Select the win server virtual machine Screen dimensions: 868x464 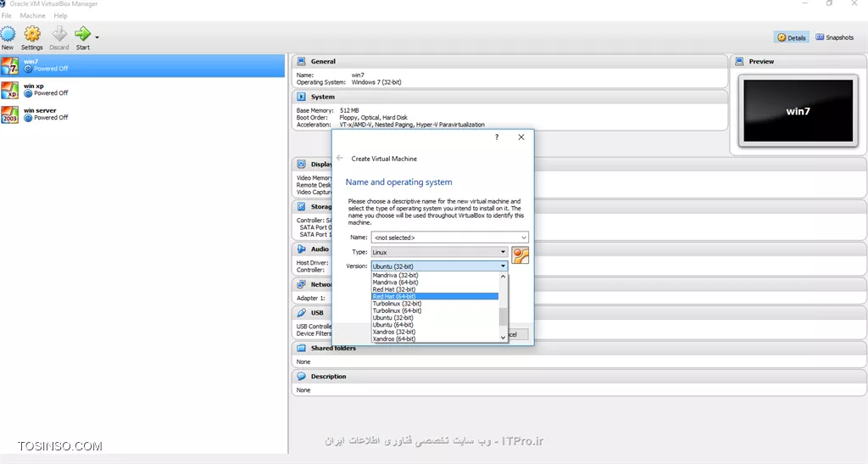point(142,114)
